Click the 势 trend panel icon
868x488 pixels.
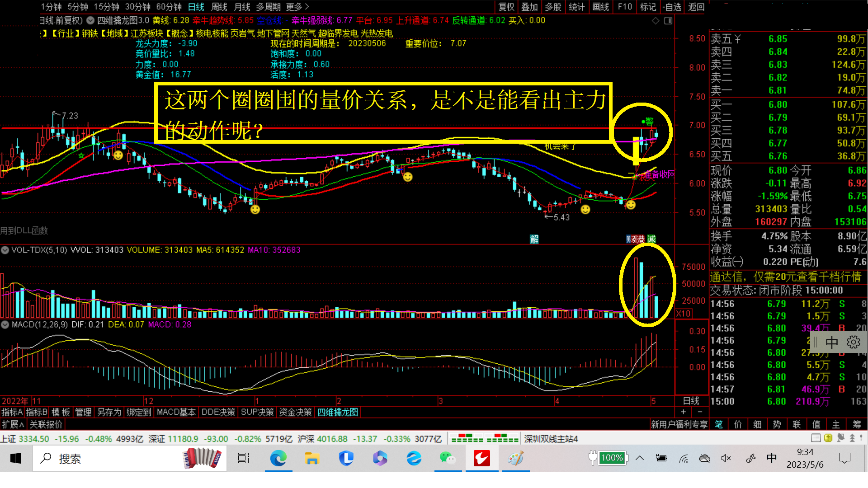(777, 424)
